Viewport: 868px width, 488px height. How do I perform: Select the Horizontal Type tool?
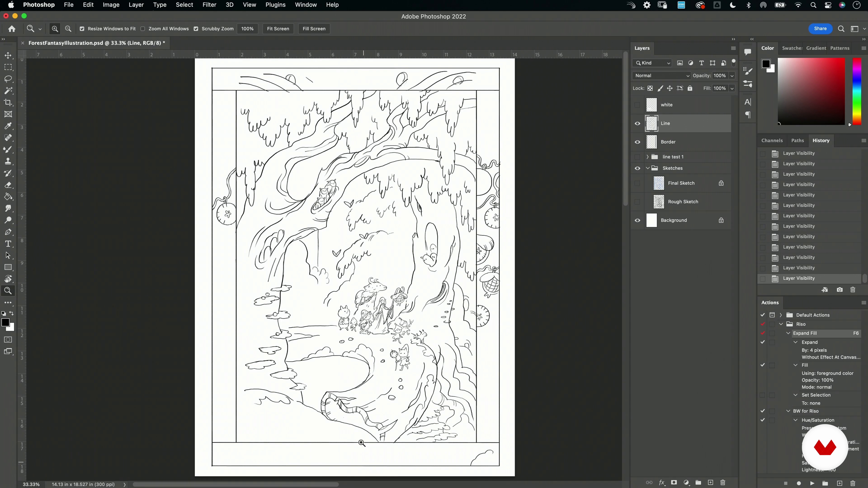click(x=8, y=244)
